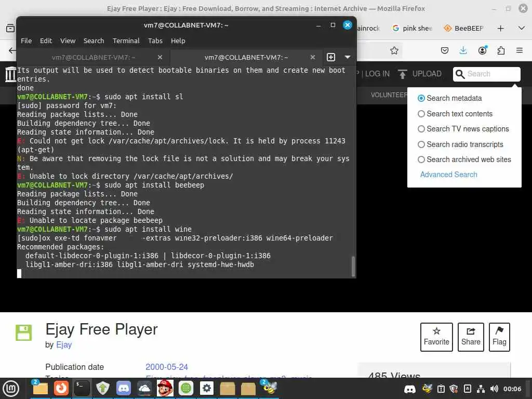
Task: Switch to the Terminal taskbar icon
Action: pyautogui.click(x=82, y=389)
